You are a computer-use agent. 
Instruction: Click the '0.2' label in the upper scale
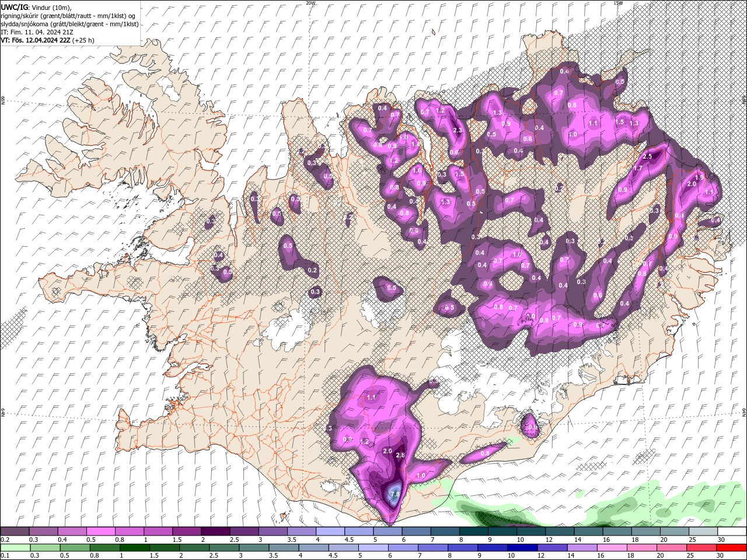coord(5,540)
